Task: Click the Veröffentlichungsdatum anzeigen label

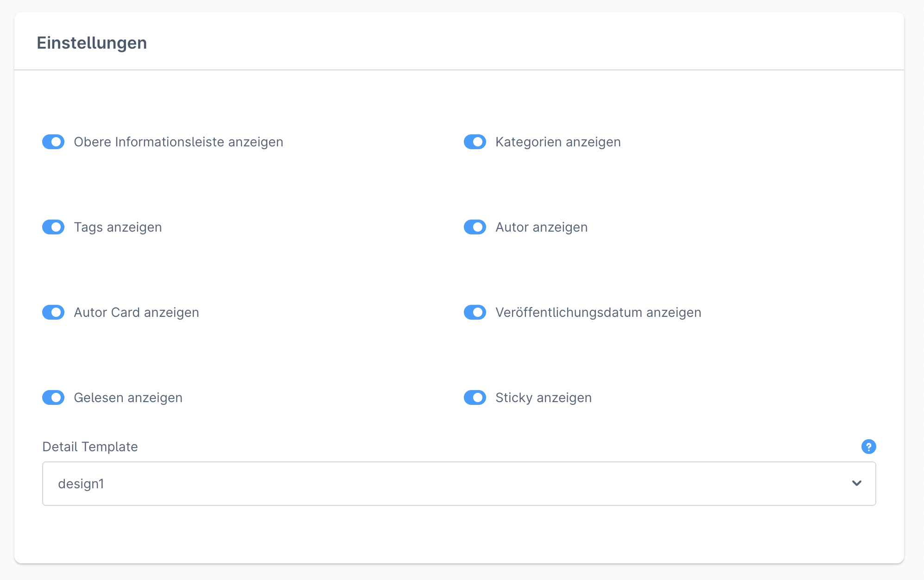Action: tap(598, 312)
